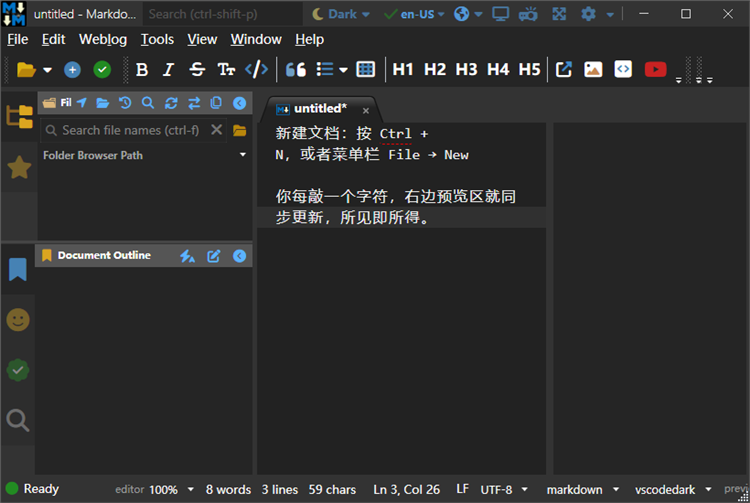Click the Open Document folder icon
Image resolution: width=750 pixels, height=503 pixels.
pos(26,70)
